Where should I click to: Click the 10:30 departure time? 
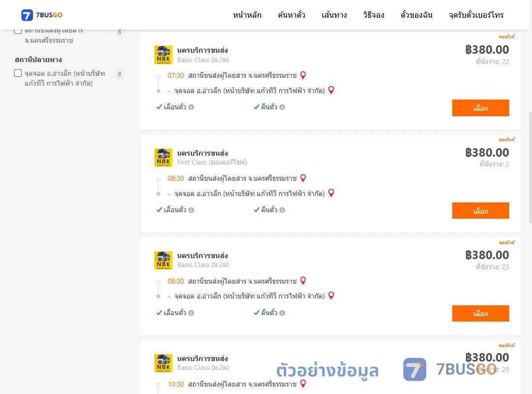coord(176,384)
